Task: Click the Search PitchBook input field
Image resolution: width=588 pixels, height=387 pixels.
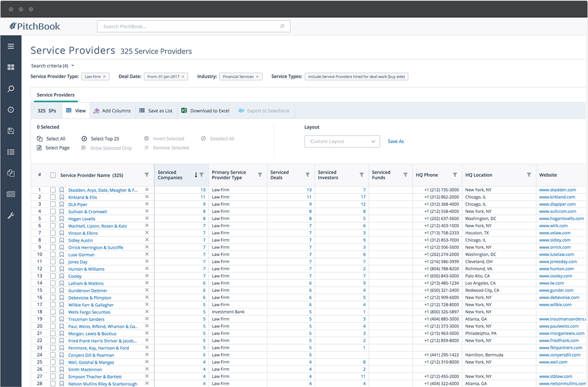Action: tap(194, 26)
